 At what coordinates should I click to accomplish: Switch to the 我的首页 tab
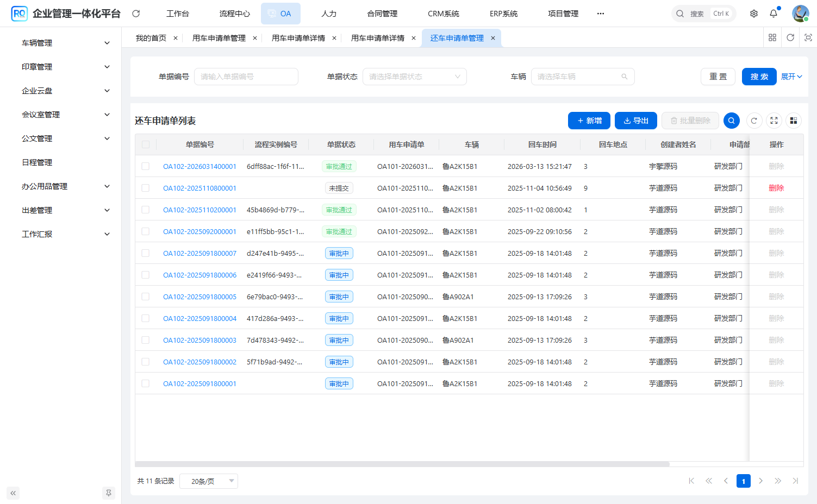tap(151, 38)
